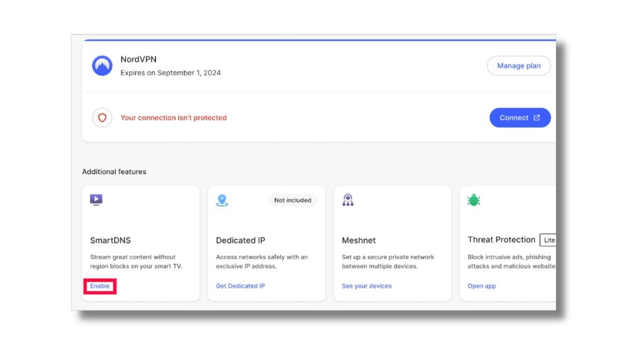
Task: Click the NordVPN mountain logo icon
Action: pyautogui.click(x=103, y=65)
